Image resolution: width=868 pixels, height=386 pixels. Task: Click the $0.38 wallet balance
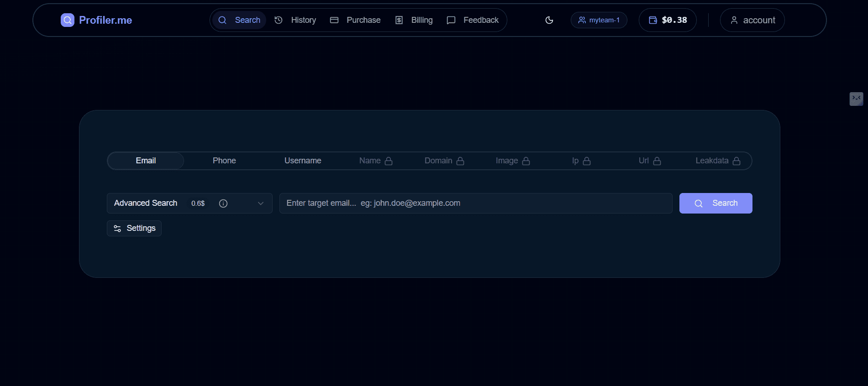click(668, 20)
